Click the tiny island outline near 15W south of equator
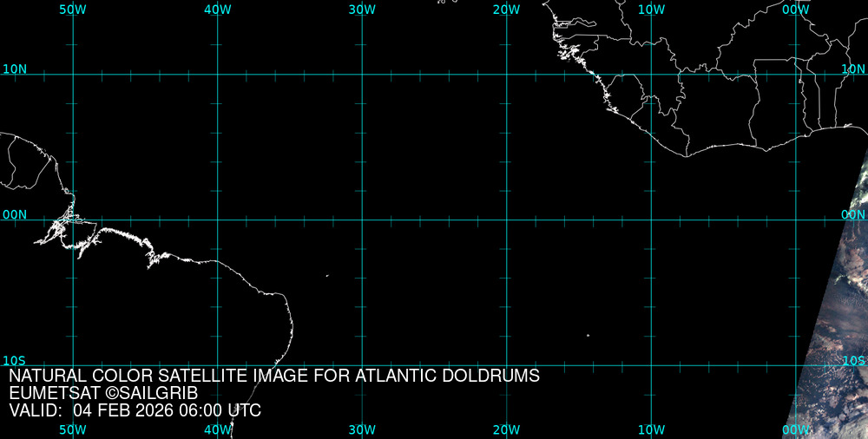Viewport: 868px width, 439px height. coord(588,335)
